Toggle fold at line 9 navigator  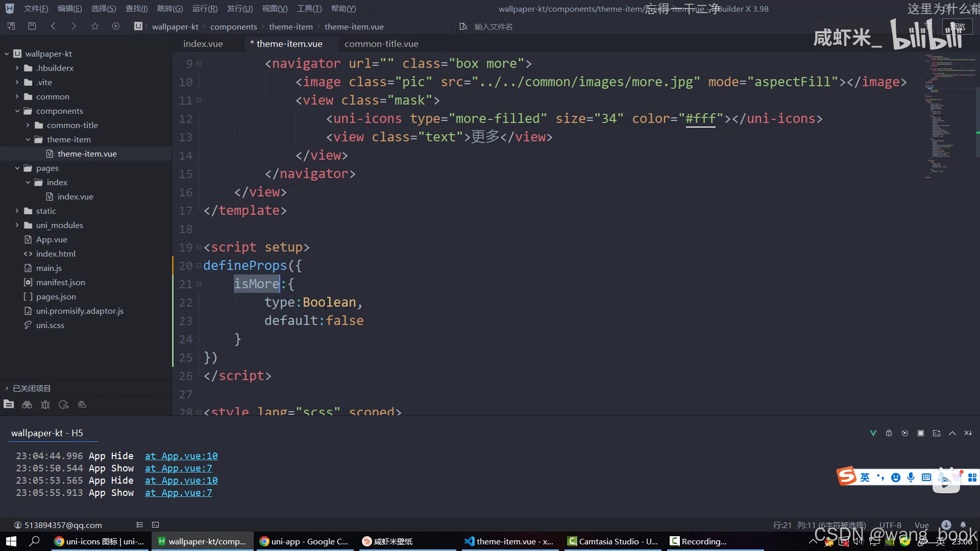[199, 64]
